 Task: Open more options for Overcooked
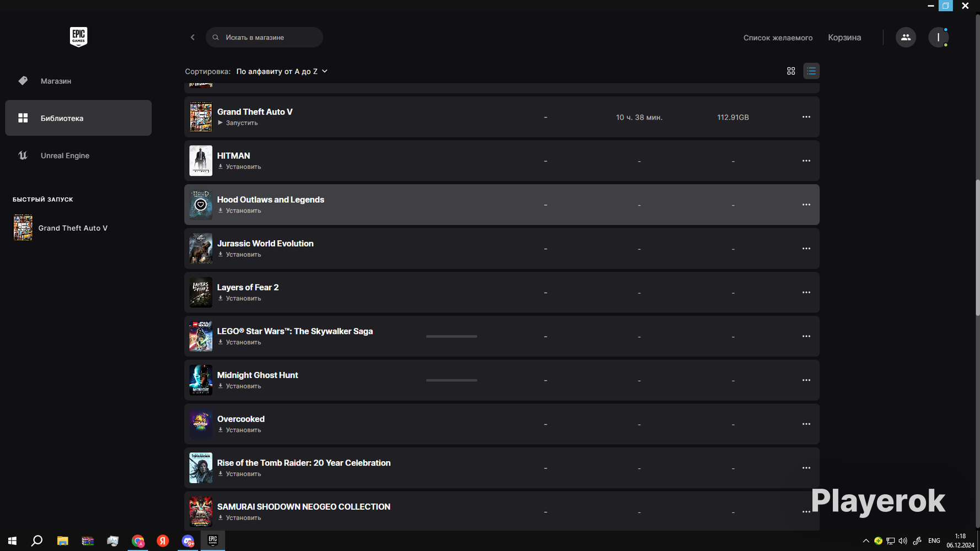806,424
